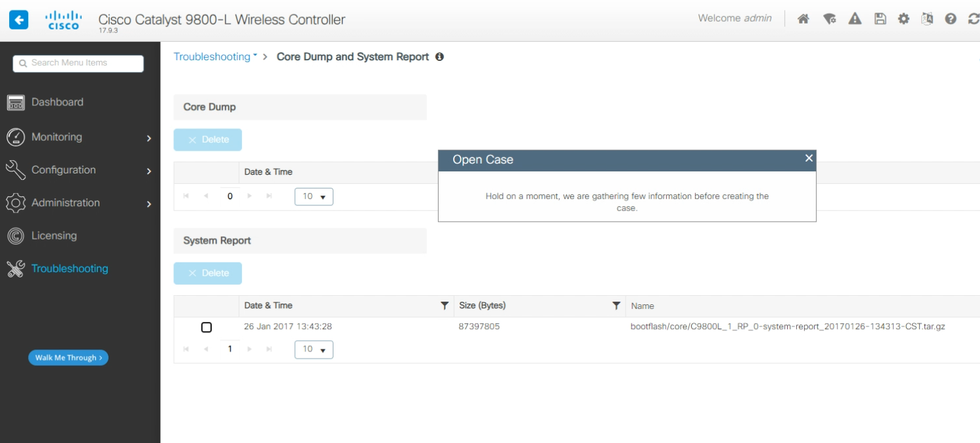Sort Core Dump by Date & Time header
Image resolution: width=980 pixels, height=443 pixels.
(268, 172)
